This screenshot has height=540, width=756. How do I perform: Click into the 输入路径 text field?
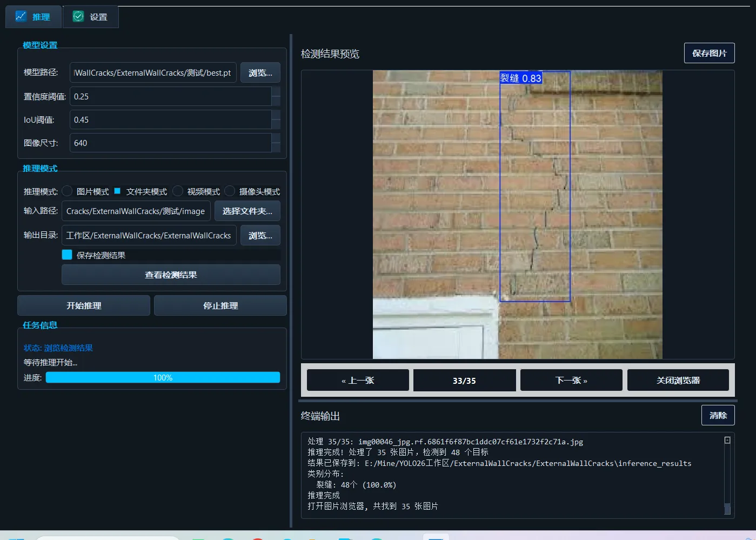(x=136, y=211)
